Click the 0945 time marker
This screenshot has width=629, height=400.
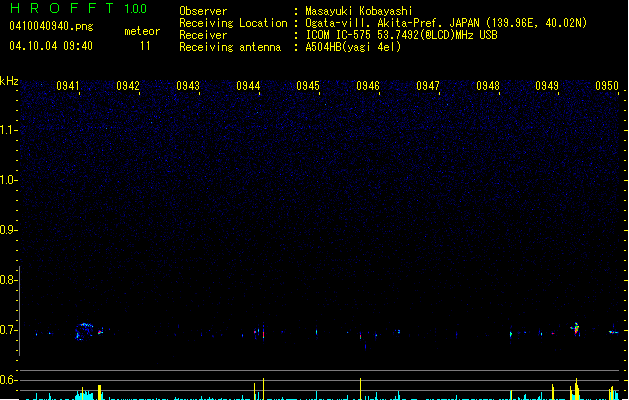pos(308,86)
